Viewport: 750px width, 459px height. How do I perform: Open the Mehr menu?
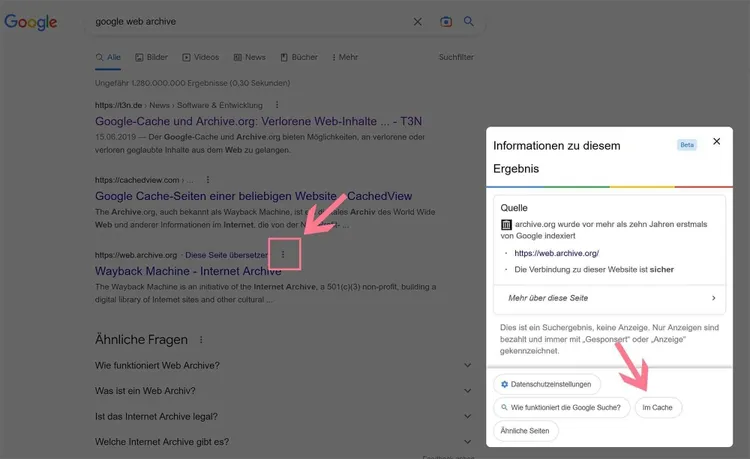click(x=345, y=57)
